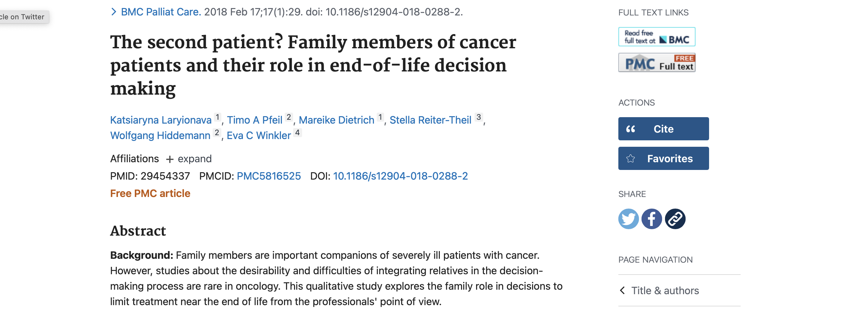
Task: Open author Timo A Pfeil link
Action: coord(254,120)
